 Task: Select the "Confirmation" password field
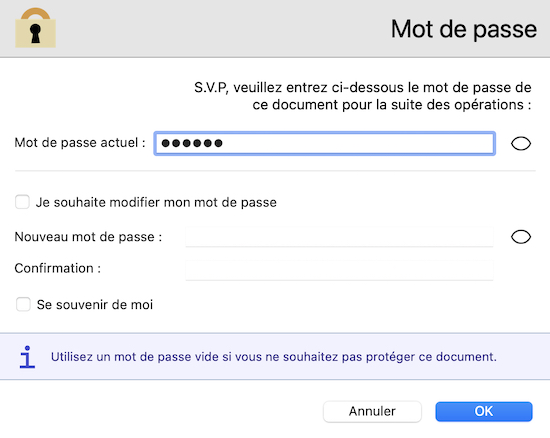(x=339, y=270)
